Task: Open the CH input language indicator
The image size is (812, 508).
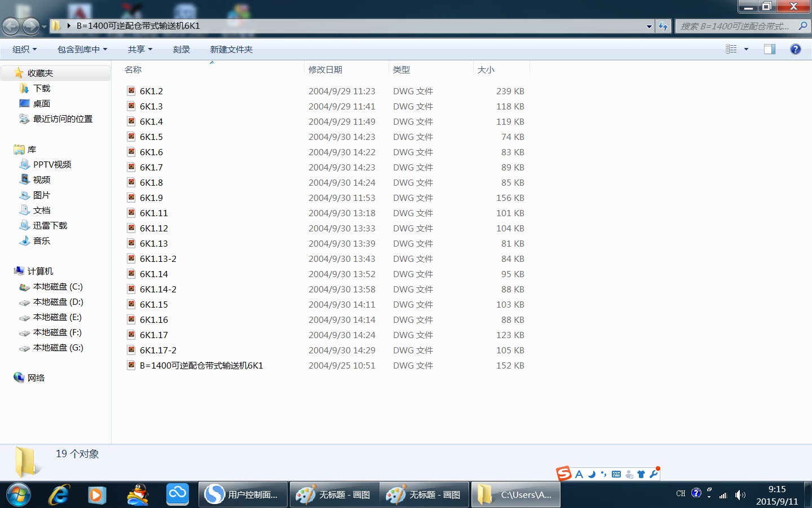Action: (x=681, y=493)
